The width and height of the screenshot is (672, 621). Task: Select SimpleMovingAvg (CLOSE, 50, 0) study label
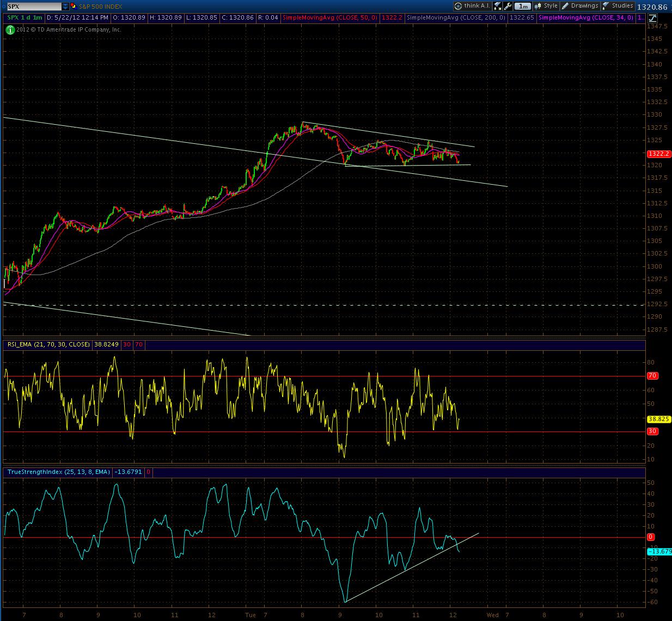[x=330, y=18]
